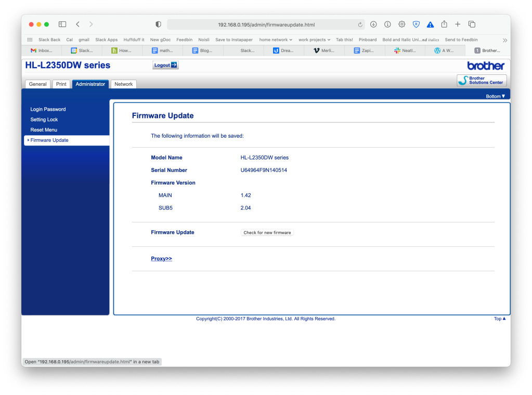Viewport: 532px width, 395px height.
Task: Click the privacy shield icon near address bar
Action: tap(158, 24)
